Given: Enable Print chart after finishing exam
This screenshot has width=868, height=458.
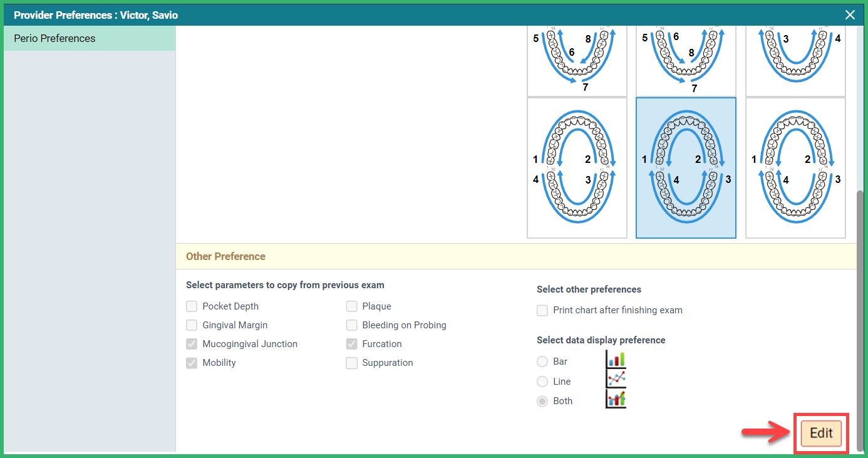Looking at the screenshot, I should coord(542,310).
